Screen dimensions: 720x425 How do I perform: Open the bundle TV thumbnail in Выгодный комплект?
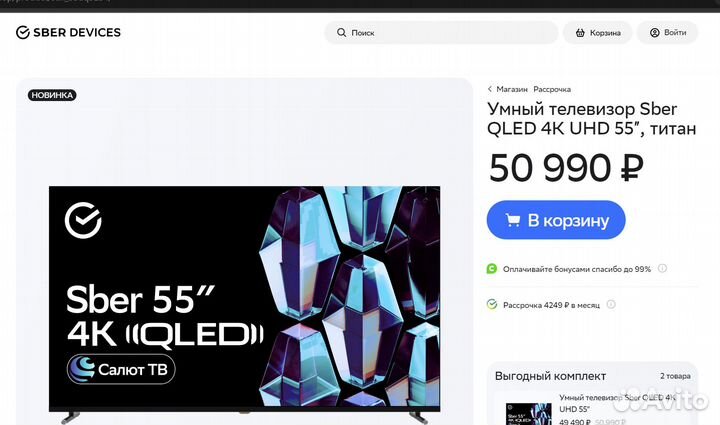[x=529, y=414]
